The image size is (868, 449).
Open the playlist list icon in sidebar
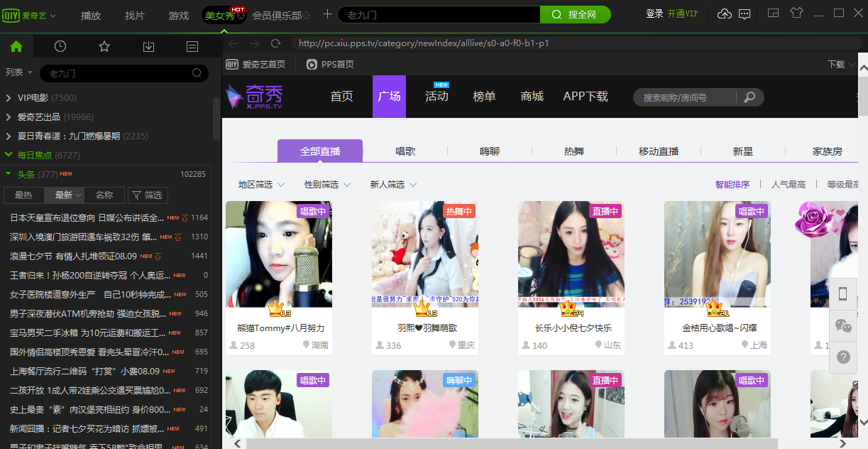point(192,46)
